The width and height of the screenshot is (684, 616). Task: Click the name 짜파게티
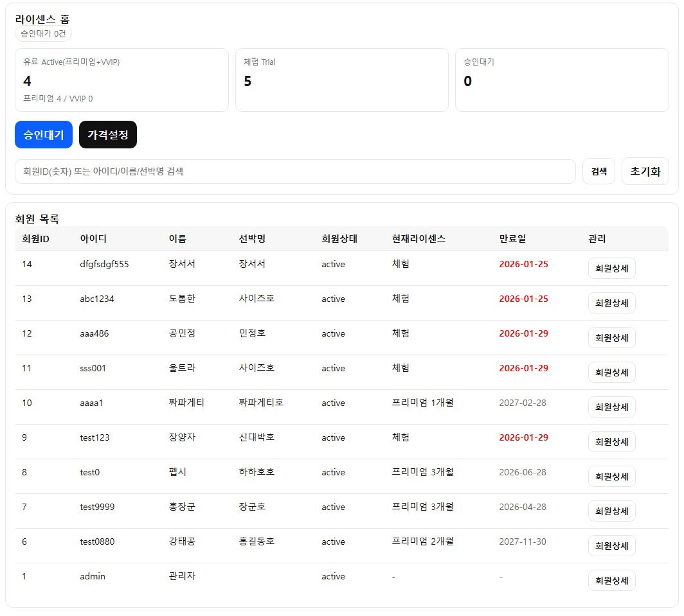[x=186, y=402]
